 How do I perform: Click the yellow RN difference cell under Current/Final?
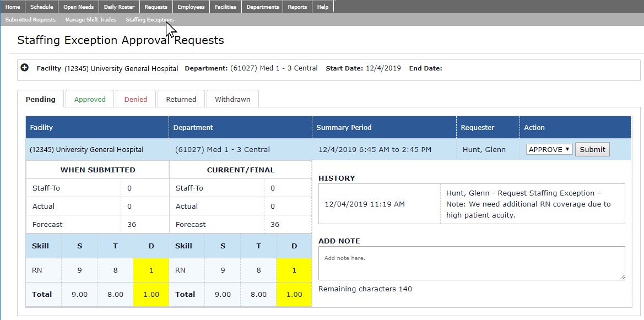coord(294,270)
